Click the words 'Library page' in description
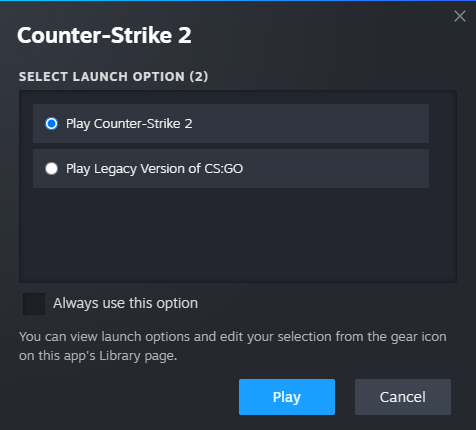This screenshot has height=430, width=476. click(138, 356)
